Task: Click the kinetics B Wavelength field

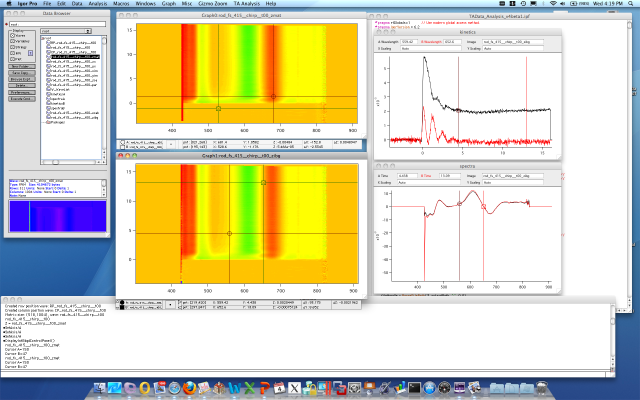Action: point(452,42)
